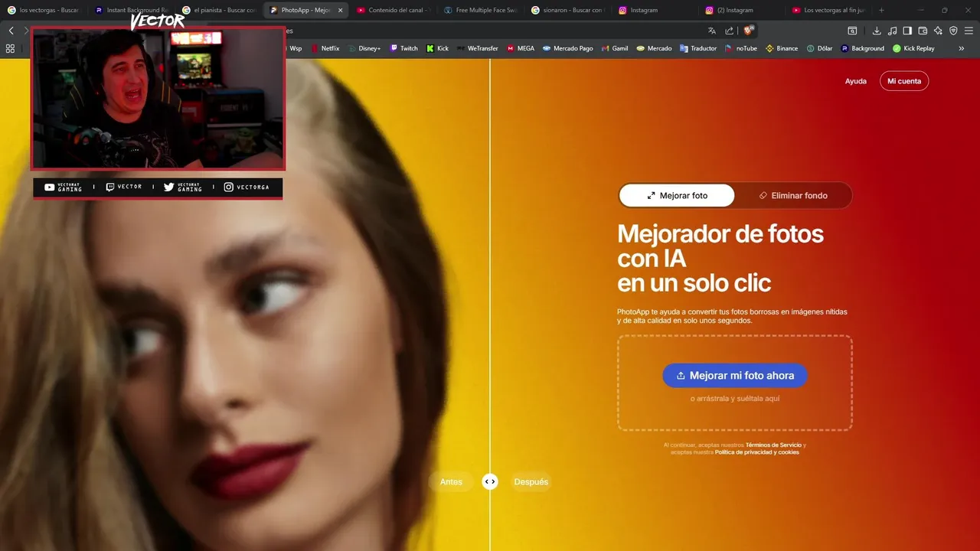Image resolution: width=980 pixels, height=551 pixels.
Task: Switch to los vectorgas search tab
Action: 43,10
